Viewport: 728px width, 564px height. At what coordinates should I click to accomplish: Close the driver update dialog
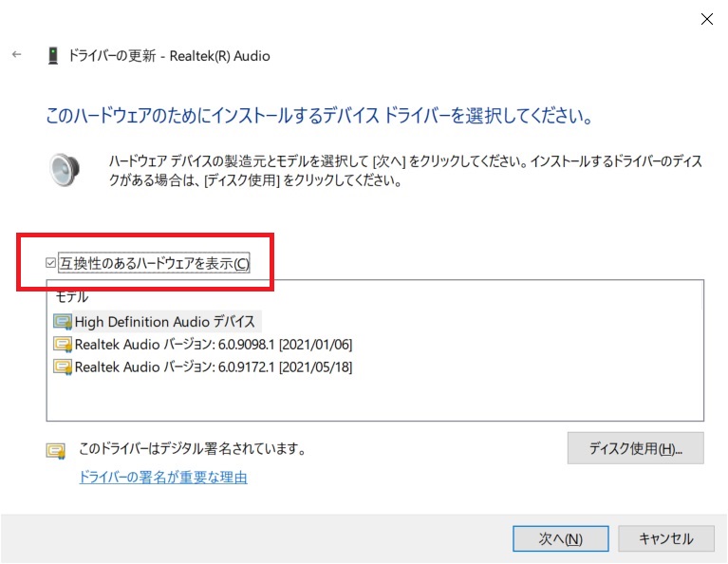coord(706,19)
